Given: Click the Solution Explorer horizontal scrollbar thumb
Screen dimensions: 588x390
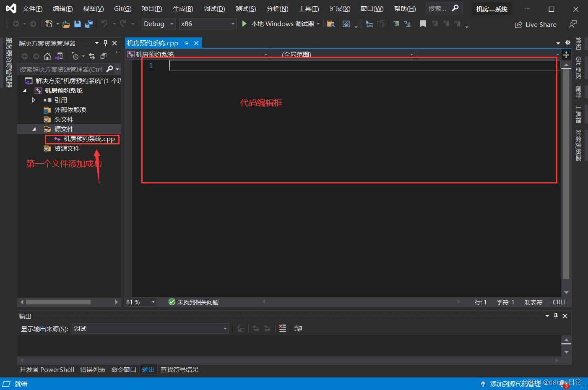Looking at the screenshot, I should (x=58, y=302).
